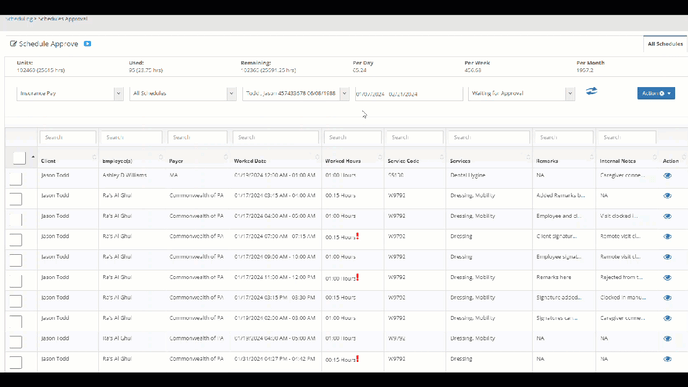688x387 pixels.
Task: Click eye icon for 01/19/2024 04:00 AM row
Action: (x=667, y=339)
